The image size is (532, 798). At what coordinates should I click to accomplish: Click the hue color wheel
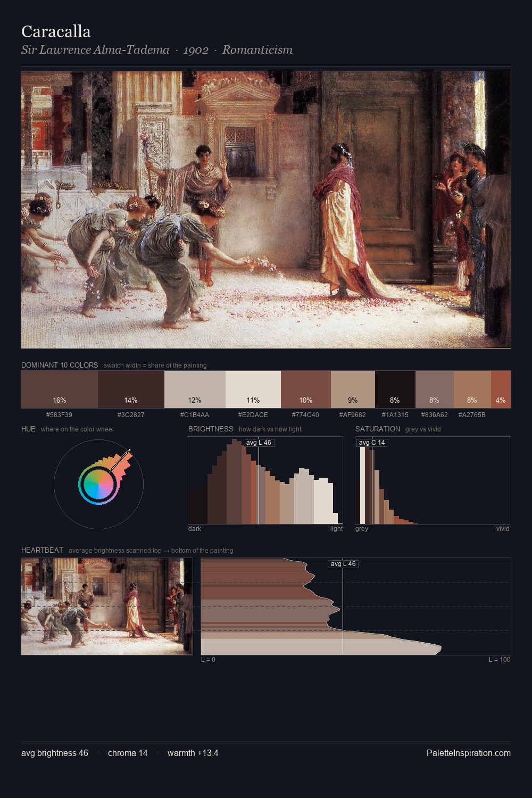[98, 484]
